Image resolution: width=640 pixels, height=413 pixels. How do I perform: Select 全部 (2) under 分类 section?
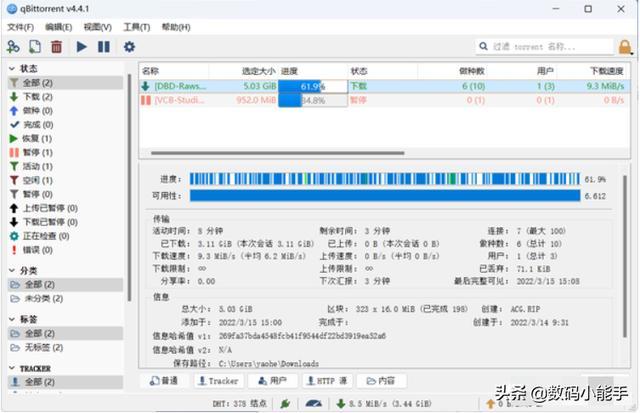click(x=65, y=284)
